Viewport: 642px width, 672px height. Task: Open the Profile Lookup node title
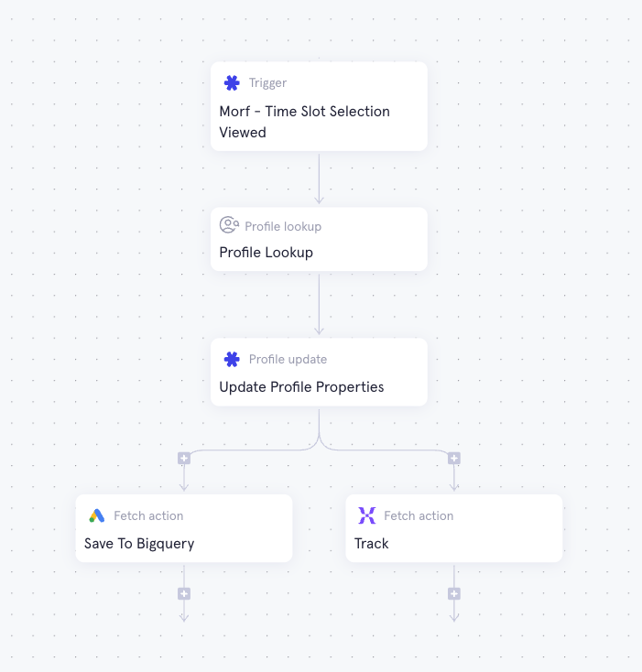pyautogui.click(x=267, y=253)
